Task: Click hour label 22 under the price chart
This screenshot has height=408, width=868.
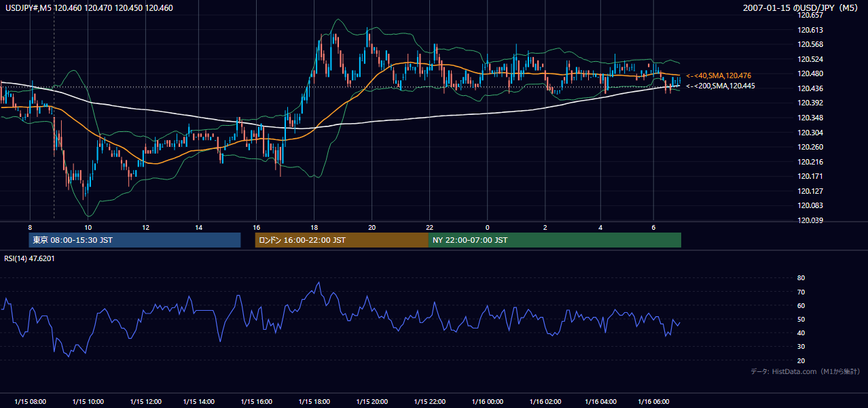Action: [429, 226]
